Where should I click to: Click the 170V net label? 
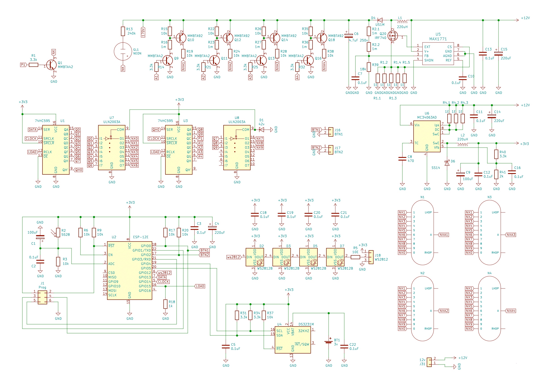(x=143, y=32)
